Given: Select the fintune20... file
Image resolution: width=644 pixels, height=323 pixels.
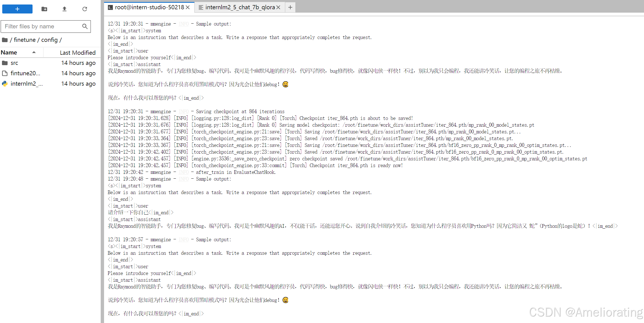Looking at the screenshot, I should (25, 73).
